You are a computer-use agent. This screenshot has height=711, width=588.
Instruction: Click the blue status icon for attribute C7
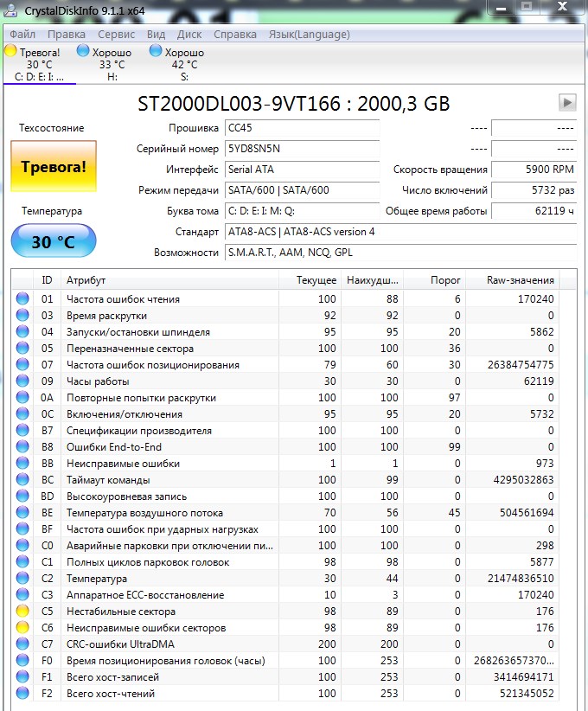pyautogui.click(x=22, y=644)
